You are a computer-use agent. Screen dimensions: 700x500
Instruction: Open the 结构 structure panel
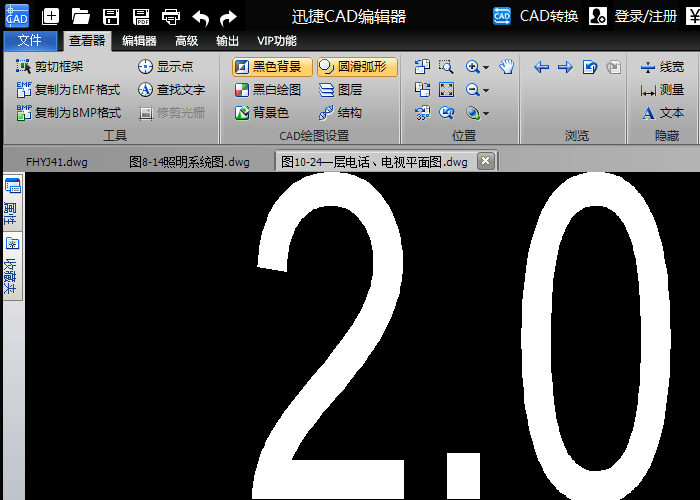coord(340,113)
